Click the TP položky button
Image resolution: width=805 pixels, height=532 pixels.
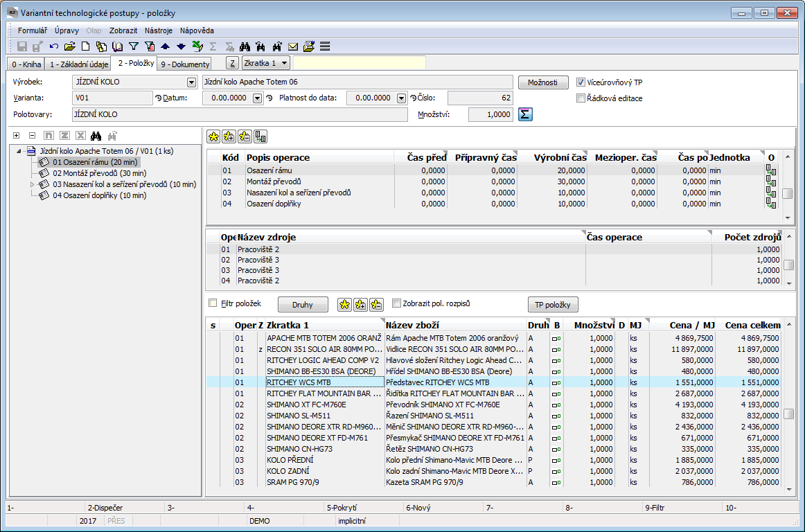pos(552,305)
